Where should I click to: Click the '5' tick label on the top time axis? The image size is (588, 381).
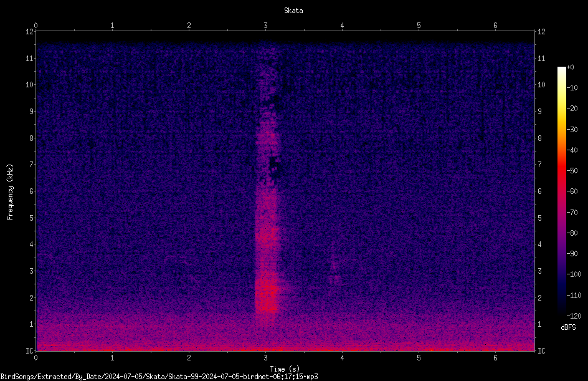pos(419,26)
